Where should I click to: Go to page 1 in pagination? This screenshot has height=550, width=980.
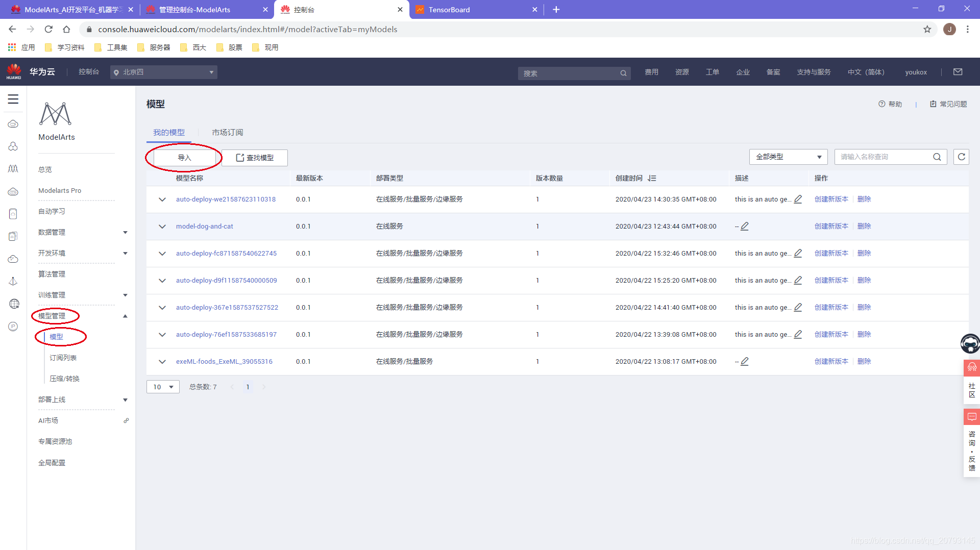click(248, 387)
